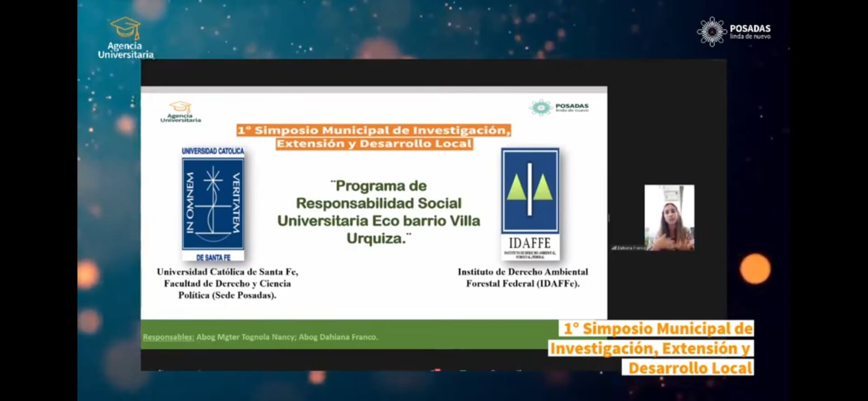The height and width of the screenshot is (401, 868).
Task: Click the Posadas flower logo in the top-right overlay
Action: pos(712,32)
